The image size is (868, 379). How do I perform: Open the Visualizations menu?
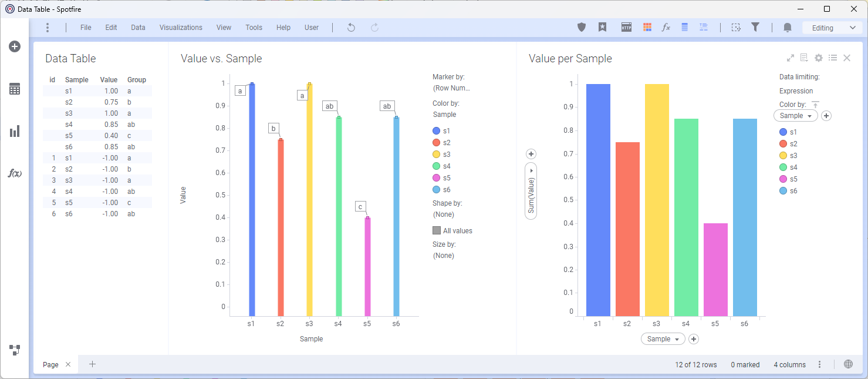(x=181, y=28)
